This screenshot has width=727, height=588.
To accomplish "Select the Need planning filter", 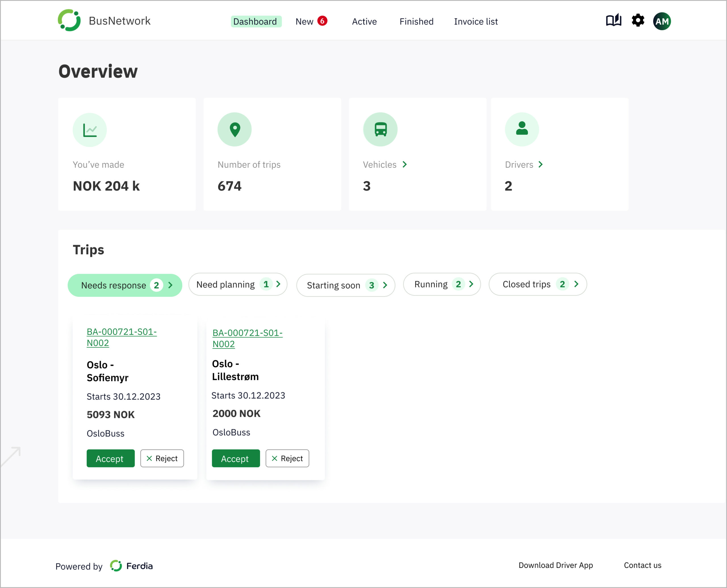I will 238,284.
